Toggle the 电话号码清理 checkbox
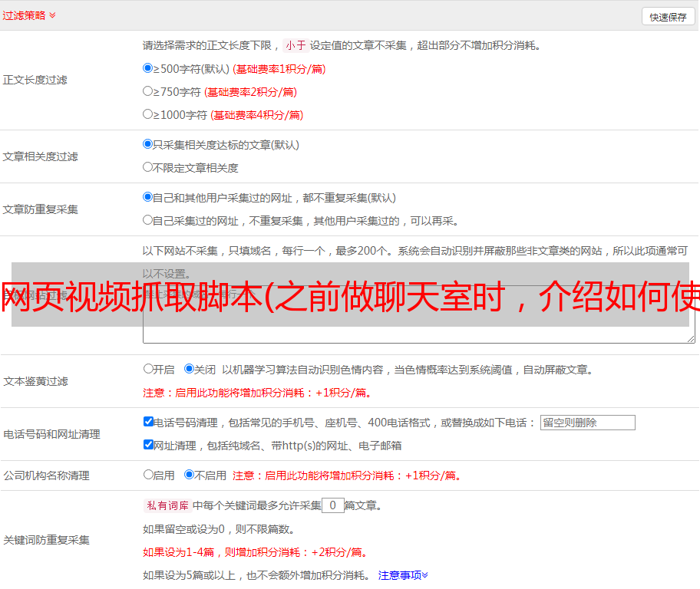This screenshot has width=700, height=589. pos(148,422)
